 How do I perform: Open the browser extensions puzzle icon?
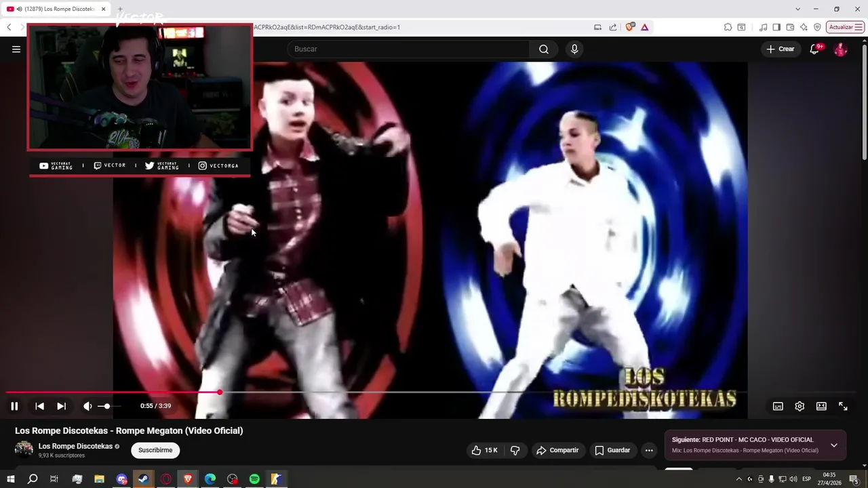pos(728,27)
